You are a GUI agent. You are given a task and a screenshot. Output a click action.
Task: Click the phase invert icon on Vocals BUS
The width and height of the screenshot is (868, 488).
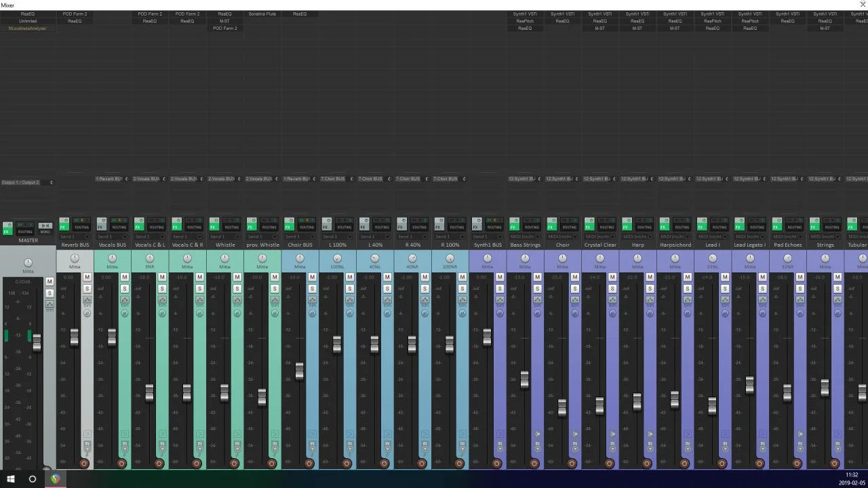[x=125, y=313]
